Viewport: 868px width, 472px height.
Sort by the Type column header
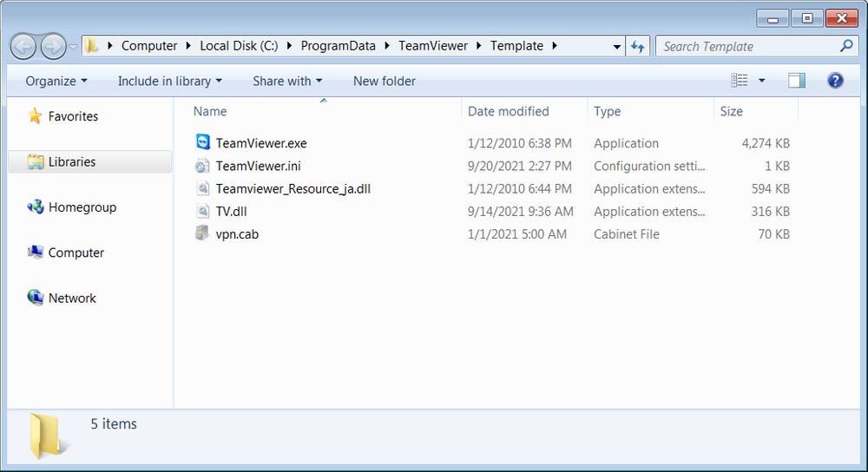coord(608,111)
